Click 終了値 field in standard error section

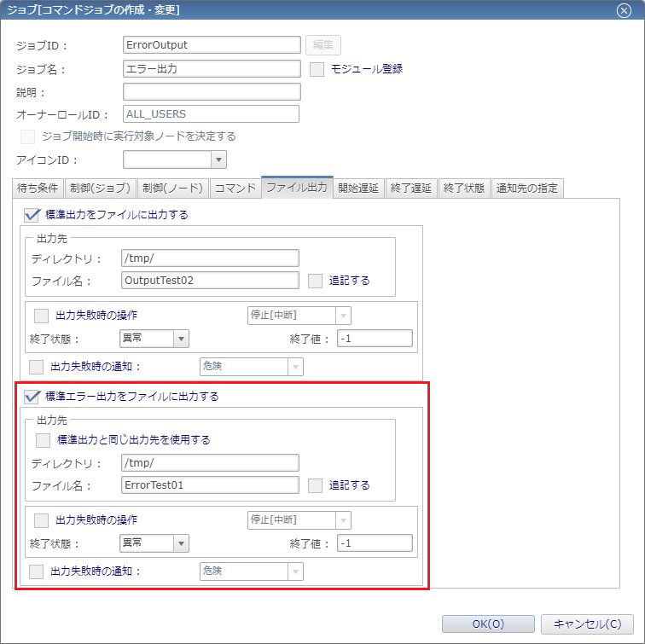coord(375,543)
